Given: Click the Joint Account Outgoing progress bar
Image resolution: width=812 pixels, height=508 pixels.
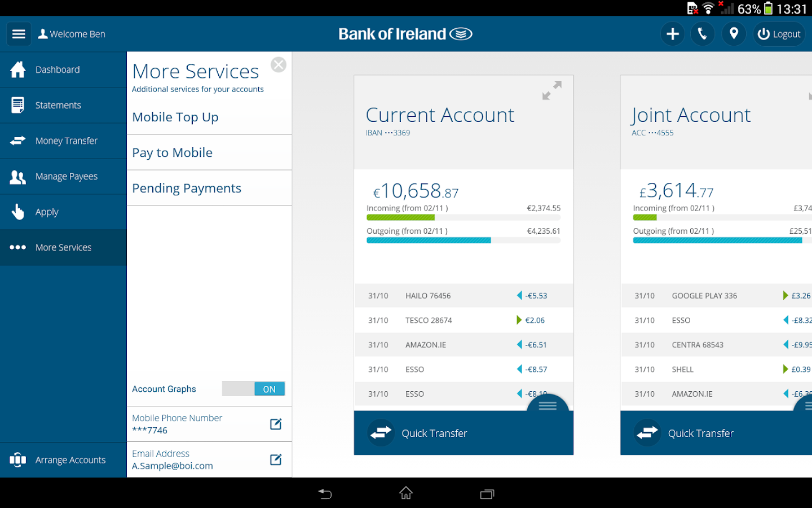Looking at the screenshot, I should [x=722, y=240].
